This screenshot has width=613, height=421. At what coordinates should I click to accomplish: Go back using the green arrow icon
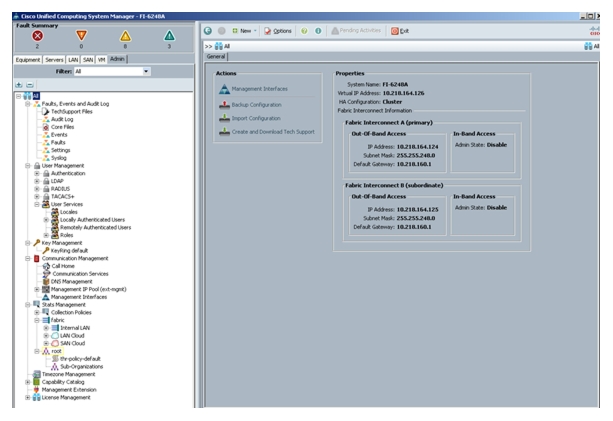(x=208, y=30)
